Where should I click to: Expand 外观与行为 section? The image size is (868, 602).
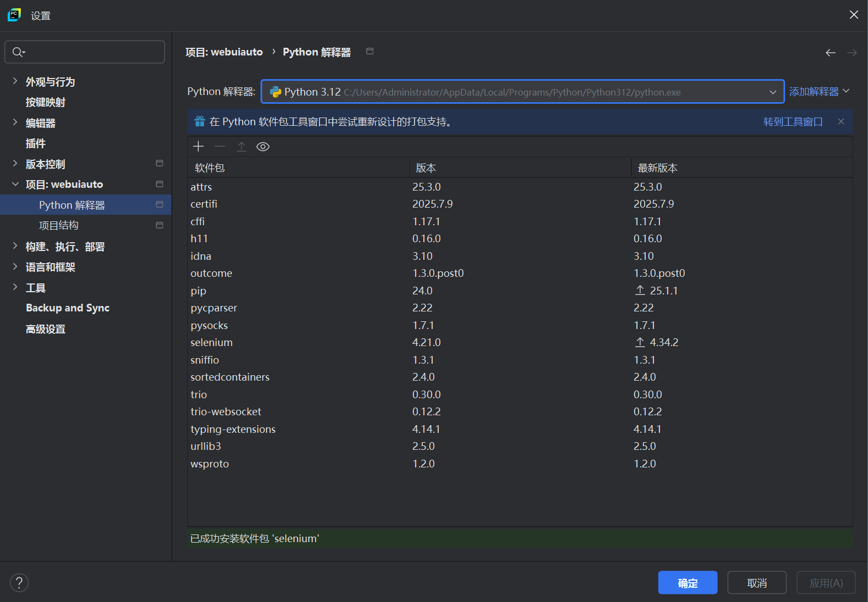(x=15, y=81)
